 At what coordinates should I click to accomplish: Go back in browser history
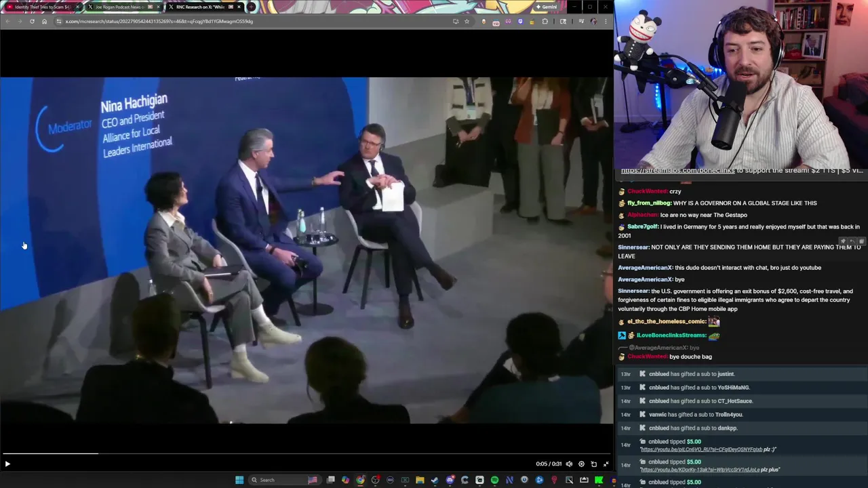(7, 21)
